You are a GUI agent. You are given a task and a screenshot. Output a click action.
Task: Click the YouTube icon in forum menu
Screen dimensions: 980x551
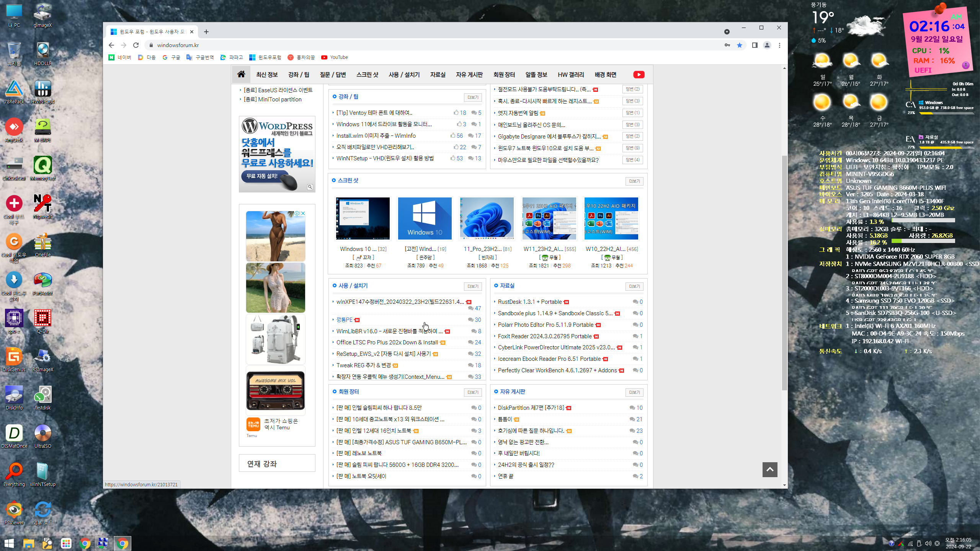[x=639, y=75]
